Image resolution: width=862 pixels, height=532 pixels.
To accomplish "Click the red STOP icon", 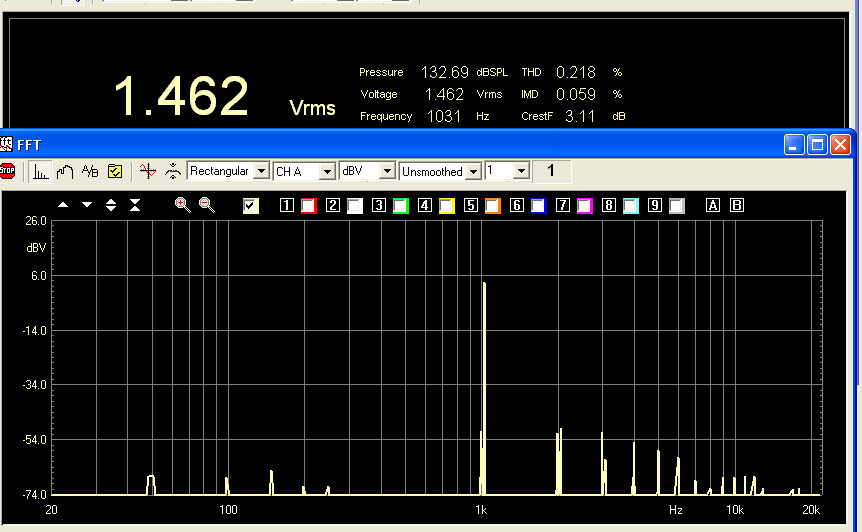I will click(x=7, y=171).
